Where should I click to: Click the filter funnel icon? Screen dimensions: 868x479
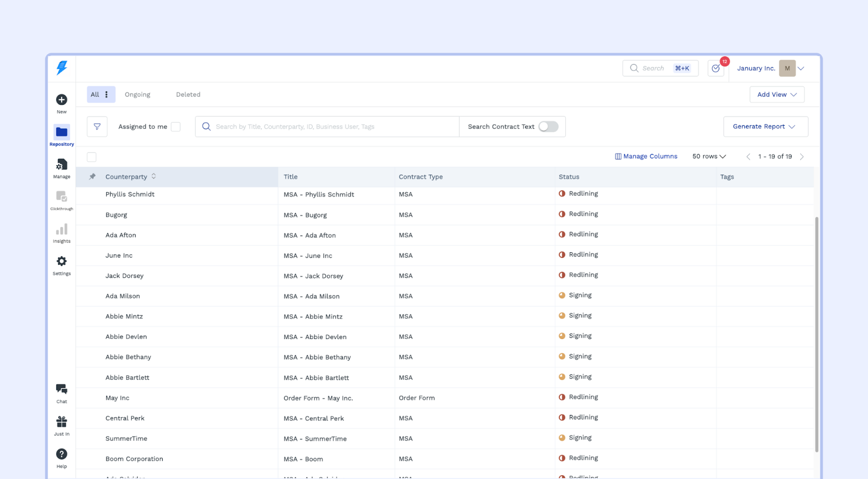97,126
